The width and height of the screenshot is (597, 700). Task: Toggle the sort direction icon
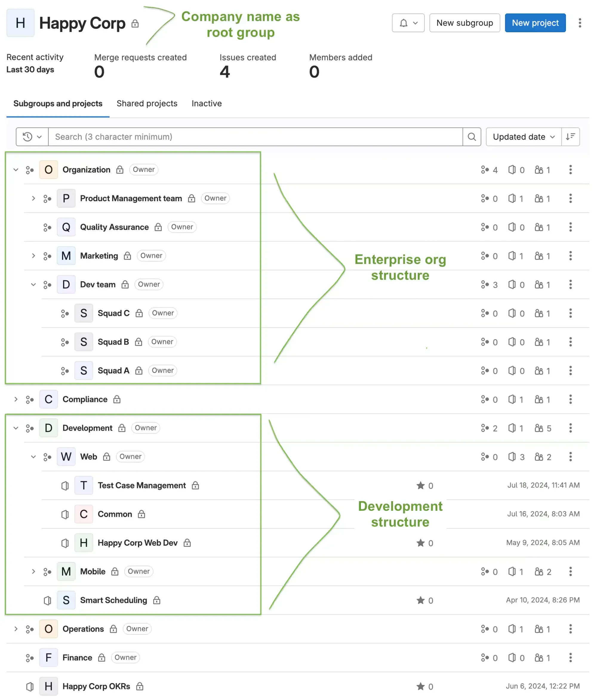pos(570,137)
